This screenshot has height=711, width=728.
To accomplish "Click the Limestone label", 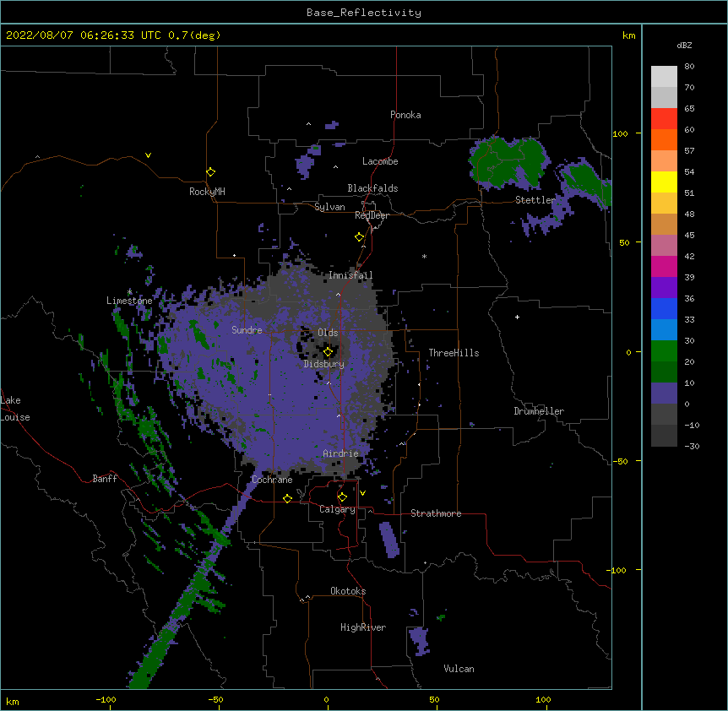I will tap(129, 301).
